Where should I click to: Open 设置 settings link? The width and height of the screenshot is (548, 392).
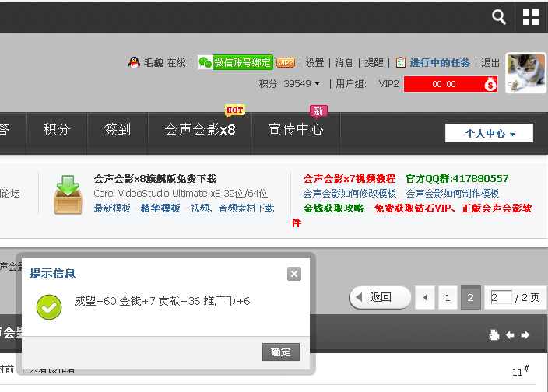[315, 63]
